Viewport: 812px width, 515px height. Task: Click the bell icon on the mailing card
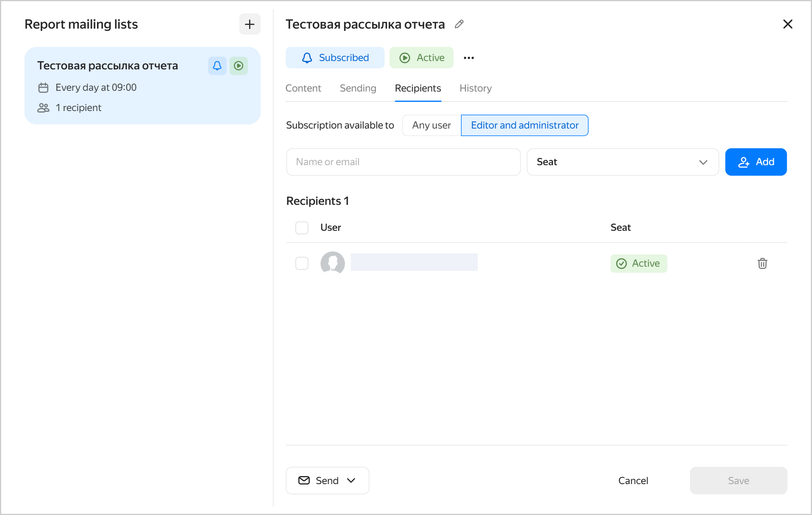click(217, 66)
